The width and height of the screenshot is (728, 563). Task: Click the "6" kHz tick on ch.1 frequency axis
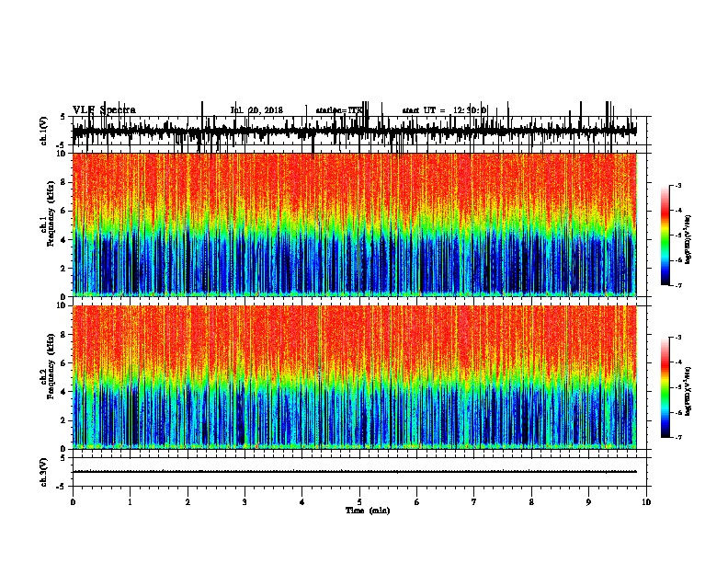pyautogui.click(x=64, y=211)
